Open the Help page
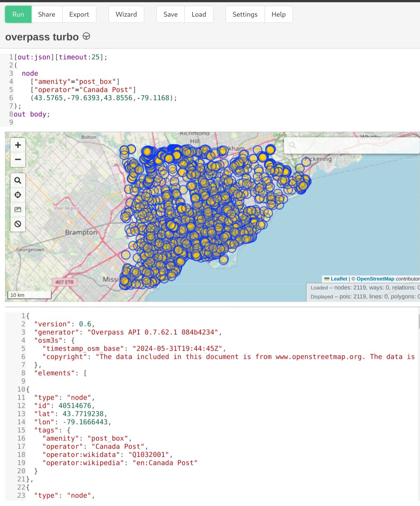 tap(278, 14)
